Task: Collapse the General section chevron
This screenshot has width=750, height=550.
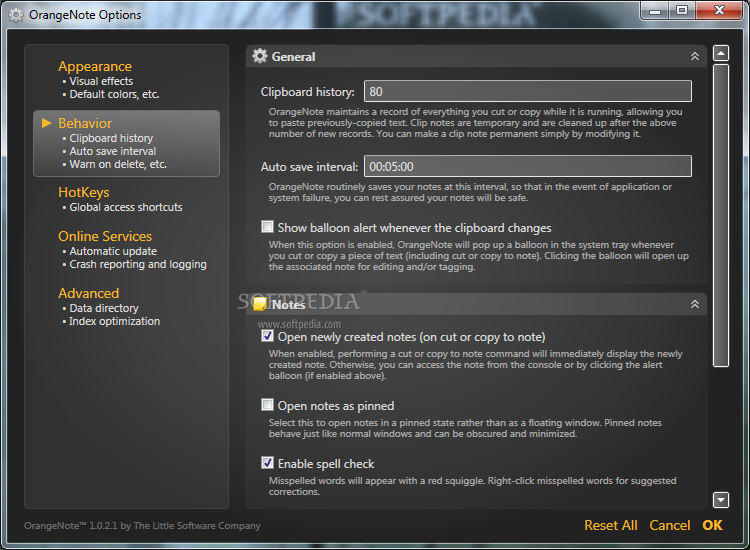Action: pyautogui.click(x=695, y=56)
